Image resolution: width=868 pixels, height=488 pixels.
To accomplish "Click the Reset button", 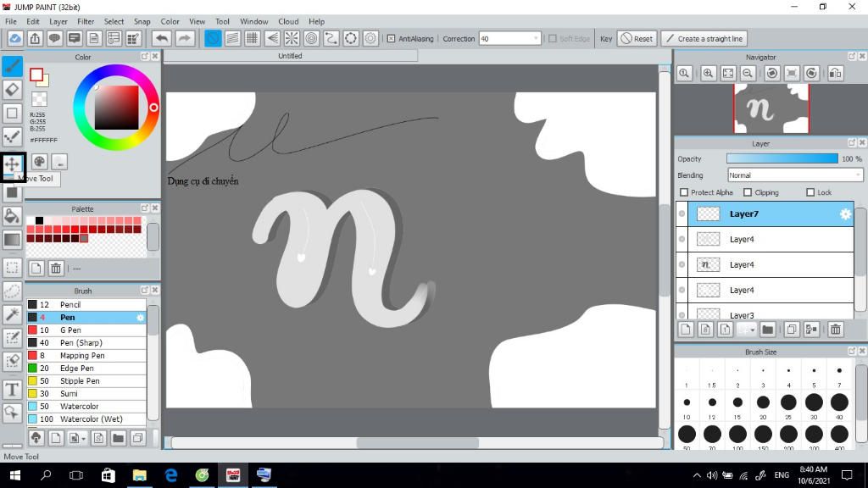I will [x=637, y=39].
